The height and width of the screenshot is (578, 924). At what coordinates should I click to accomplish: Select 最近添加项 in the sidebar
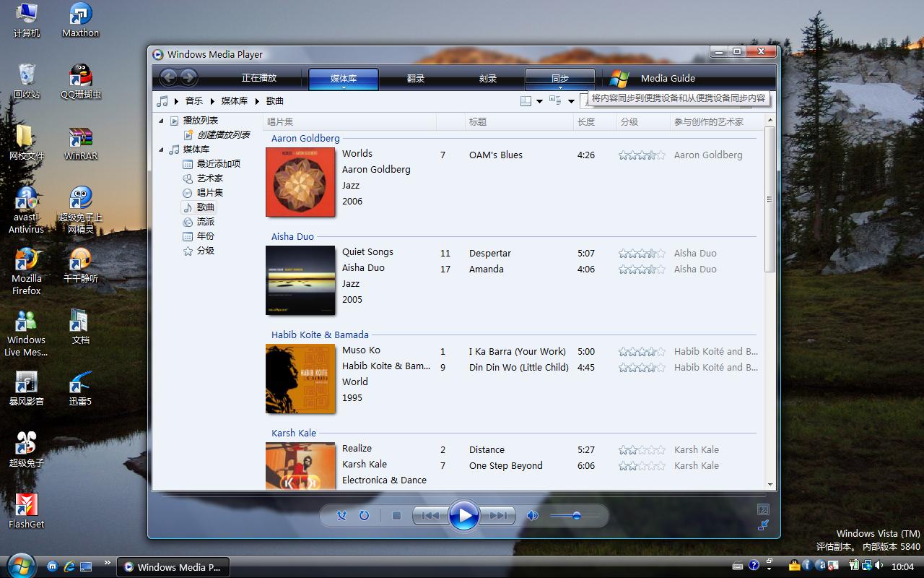[x=219, y=164]
